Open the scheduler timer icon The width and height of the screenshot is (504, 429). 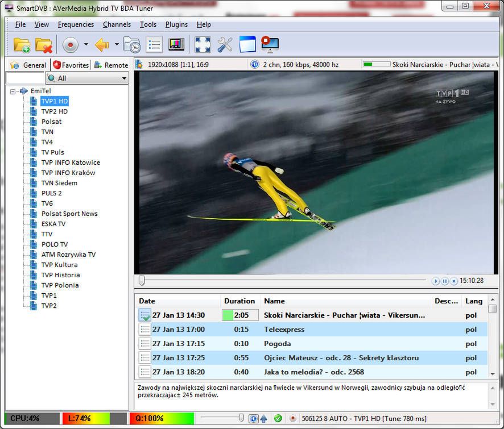(x=132, y=45)
